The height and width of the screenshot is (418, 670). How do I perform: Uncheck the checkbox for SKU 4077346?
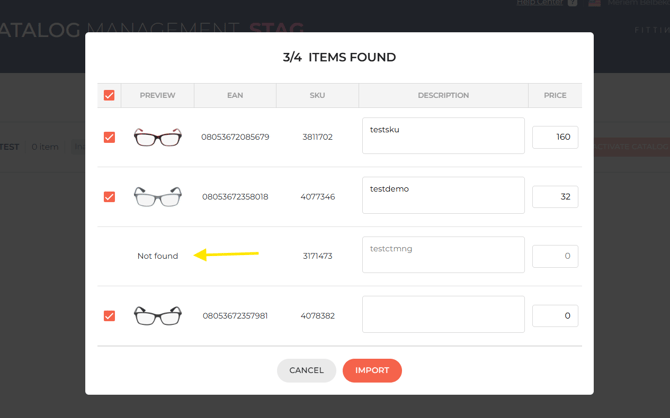coord(109,197)
